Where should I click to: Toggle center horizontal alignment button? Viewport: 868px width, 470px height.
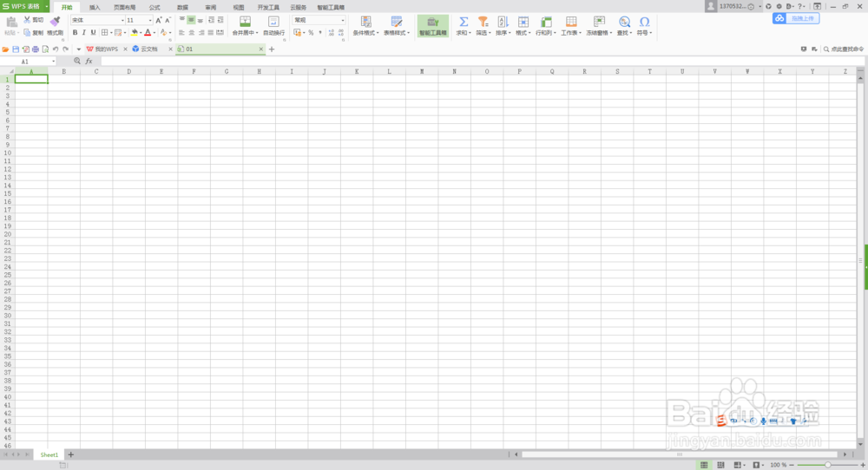(x=191, y=33)
